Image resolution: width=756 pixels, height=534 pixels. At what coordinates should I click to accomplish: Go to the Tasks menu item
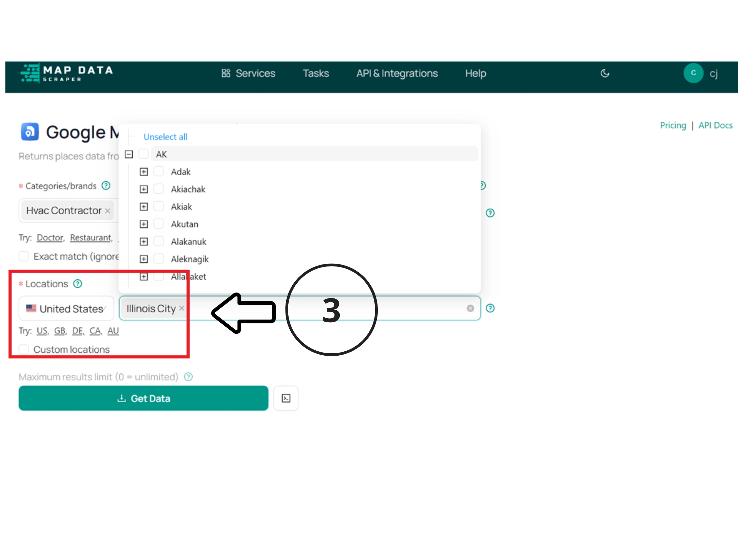(x=316, y=73)
